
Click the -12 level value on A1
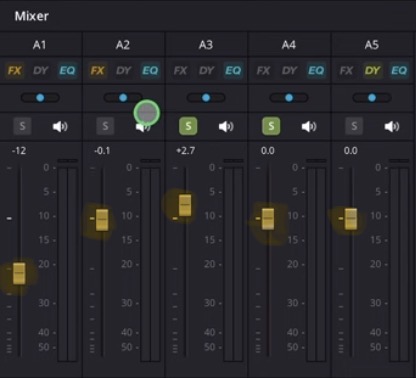pos(19,151)
